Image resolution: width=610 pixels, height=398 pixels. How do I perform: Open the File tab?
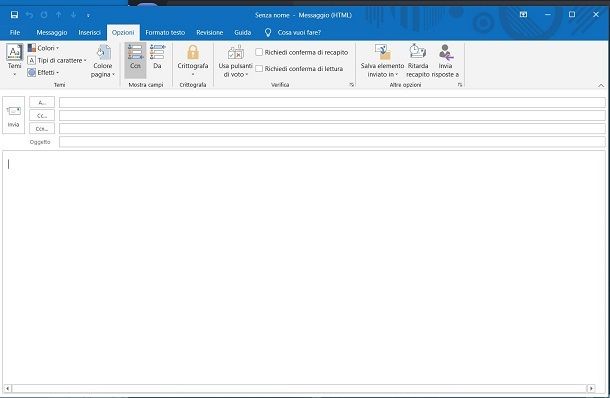[15, 33]
